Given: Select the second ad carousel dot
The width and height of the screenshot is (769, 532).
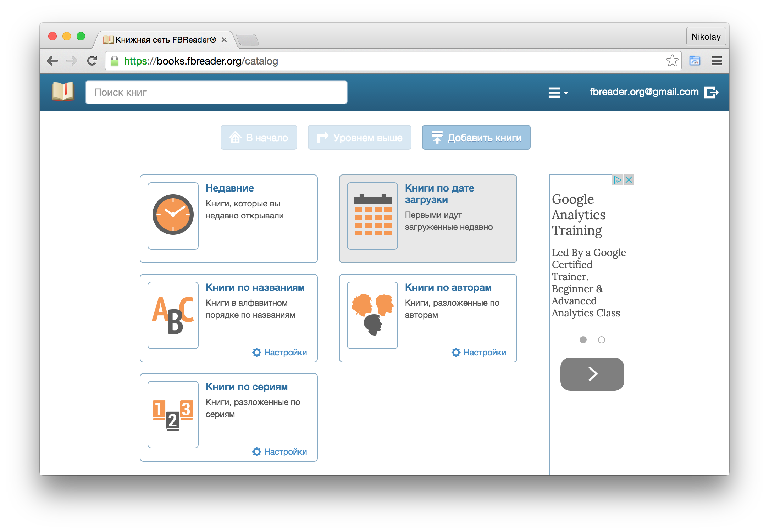Looking at the screenshot, I should (x=602, y=340).
